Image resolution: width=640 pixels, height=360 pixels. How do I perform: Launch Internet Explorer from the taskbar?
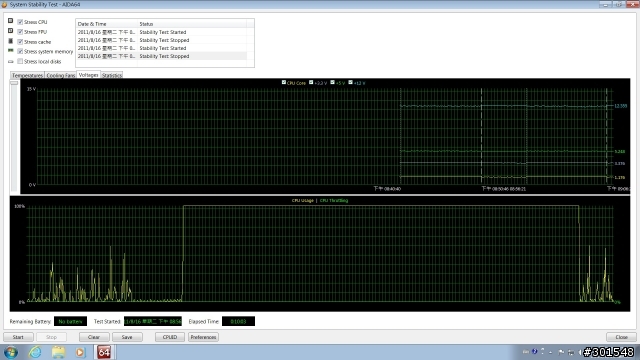(x=35, y=352)
